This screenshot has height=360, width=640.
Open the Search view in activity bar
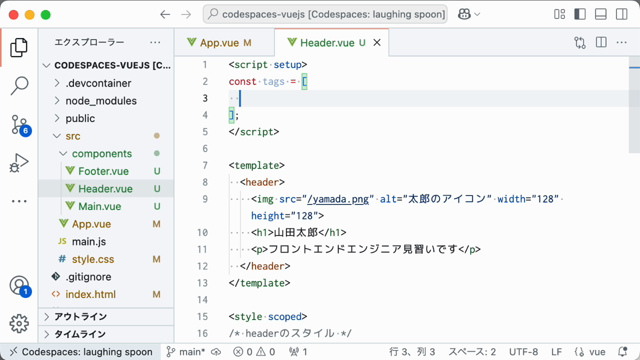click(x=19, y=85)
